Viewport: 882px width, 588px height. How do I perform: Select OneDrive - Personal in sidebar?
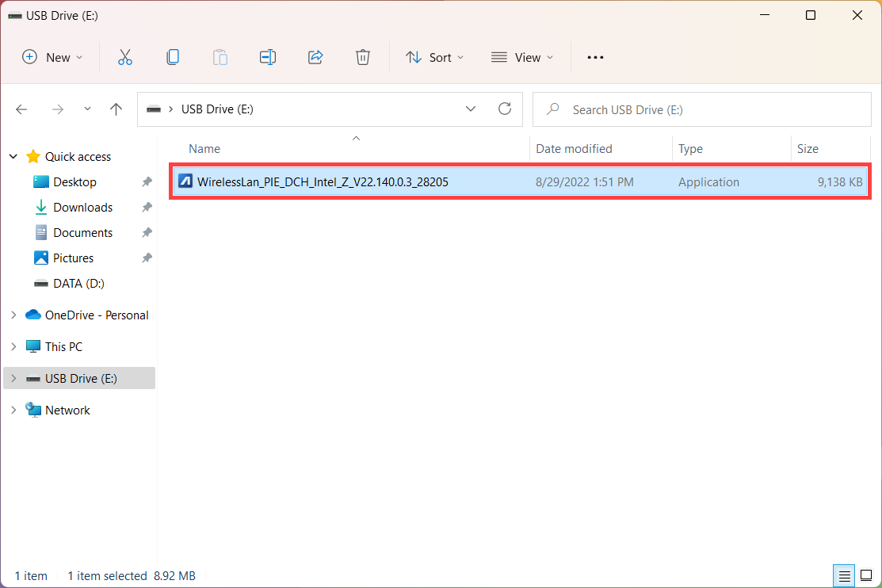pyautogui.click(x=96, y=315)
